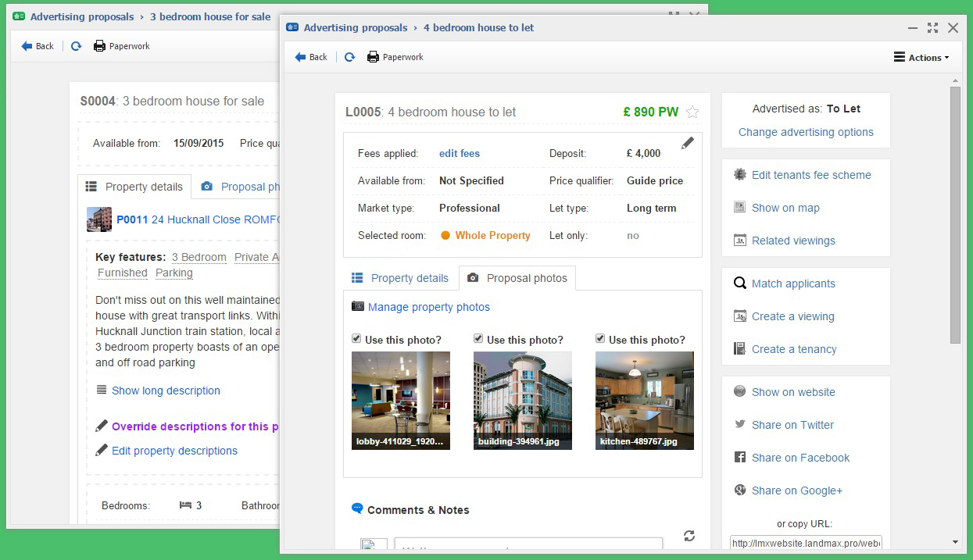
Task: Share the listing on Twitter
Action: pyautogui.click(x=792, y=425)
